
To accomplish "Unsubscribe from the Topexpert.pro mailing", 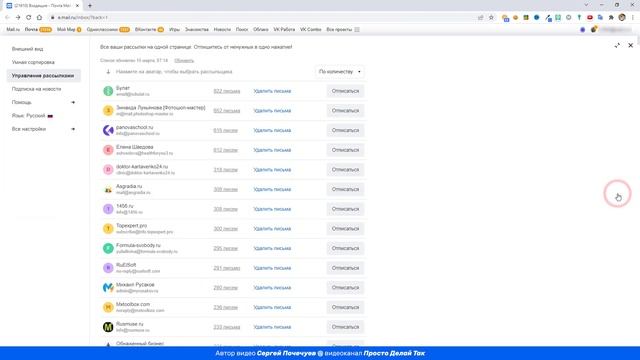I will point(345,229).
